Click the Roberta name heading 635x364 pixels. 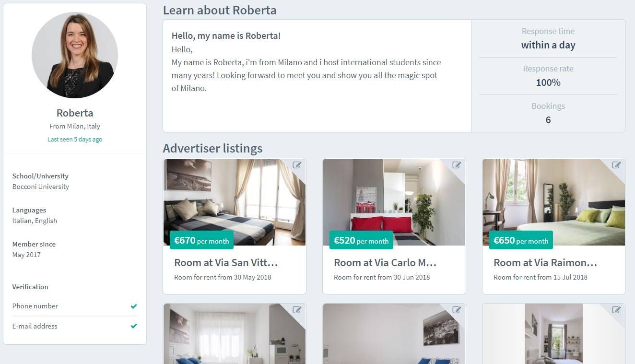pos(75,113)
